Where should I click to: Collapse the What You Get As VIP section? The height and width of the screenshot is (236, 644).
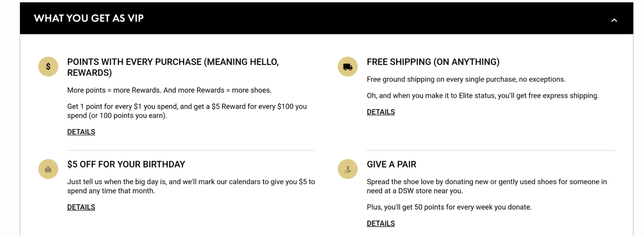tap(614, 20)
